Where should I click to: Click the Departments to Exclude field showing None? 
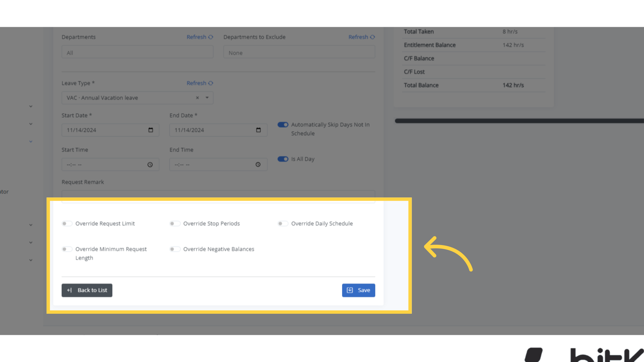coord(299,52)
